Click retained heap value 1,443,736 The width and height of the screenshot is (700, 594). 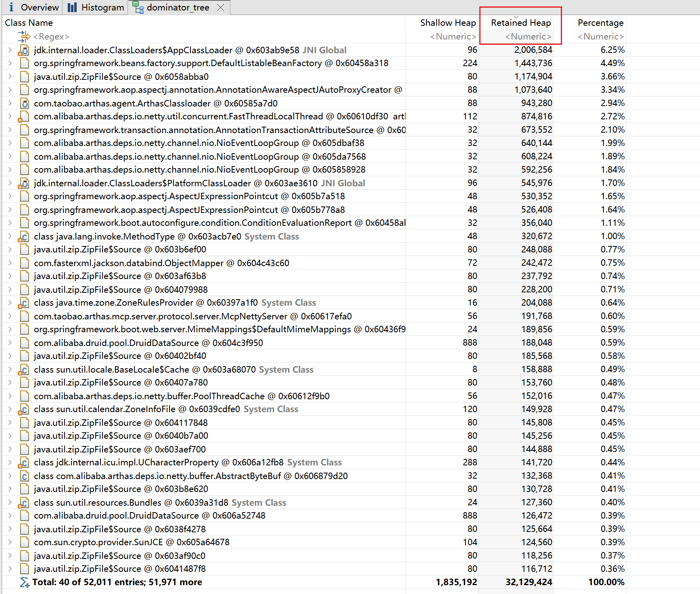click(533, 63)
